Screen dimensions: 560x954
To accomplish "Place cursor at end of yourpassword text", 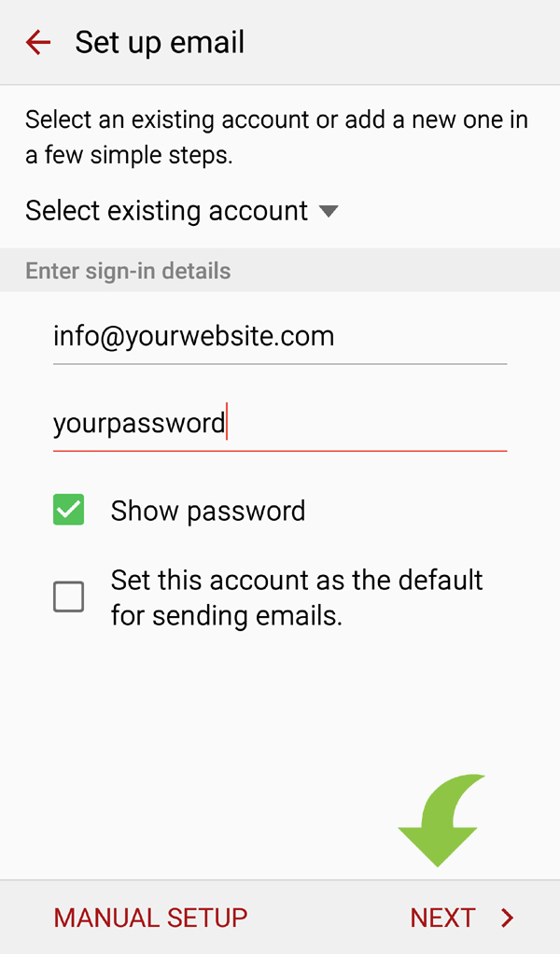I will click(x=226, y=422).
